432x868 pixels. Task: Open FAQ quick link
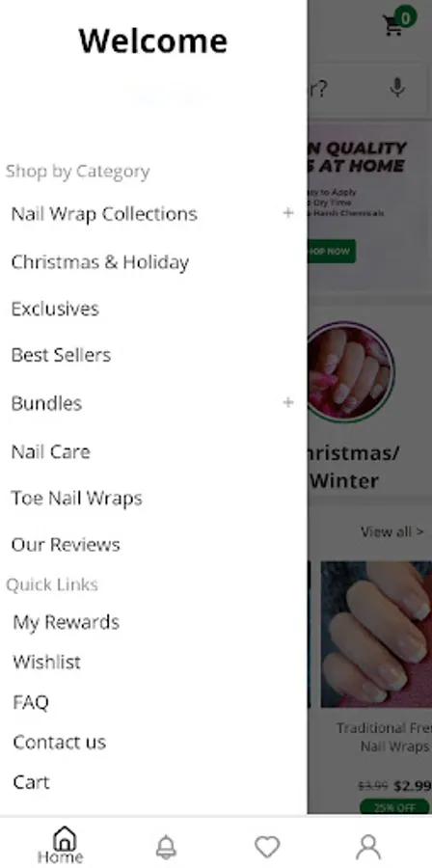[x=31, y=702]
